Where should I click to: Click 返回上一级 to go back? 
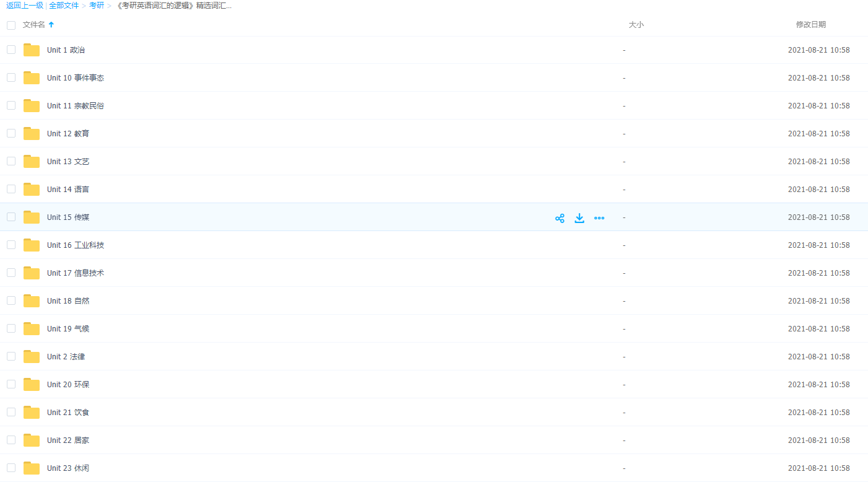pyautogui.click(x=25, y=6)
